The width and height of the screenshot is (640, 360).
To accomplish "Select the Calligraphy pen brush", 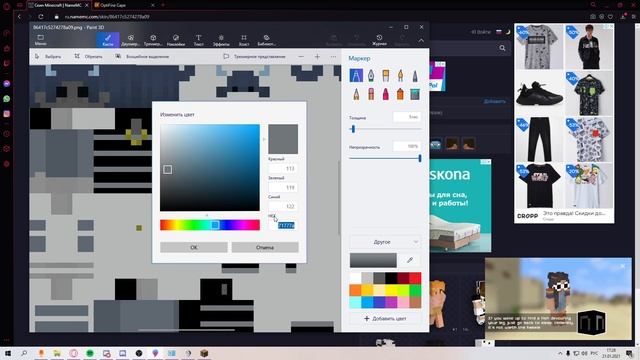I will click(x=371, y=76).
